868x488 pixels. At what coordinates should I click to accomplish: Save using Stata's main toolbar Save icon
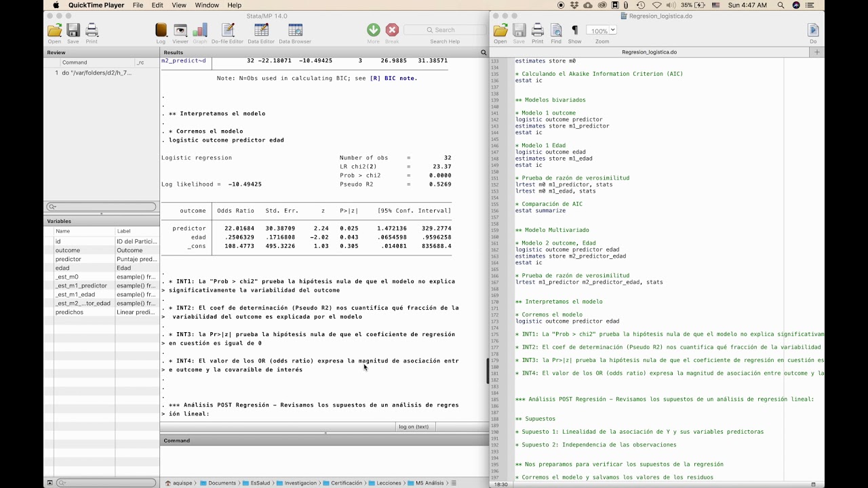tap(73, 30)
